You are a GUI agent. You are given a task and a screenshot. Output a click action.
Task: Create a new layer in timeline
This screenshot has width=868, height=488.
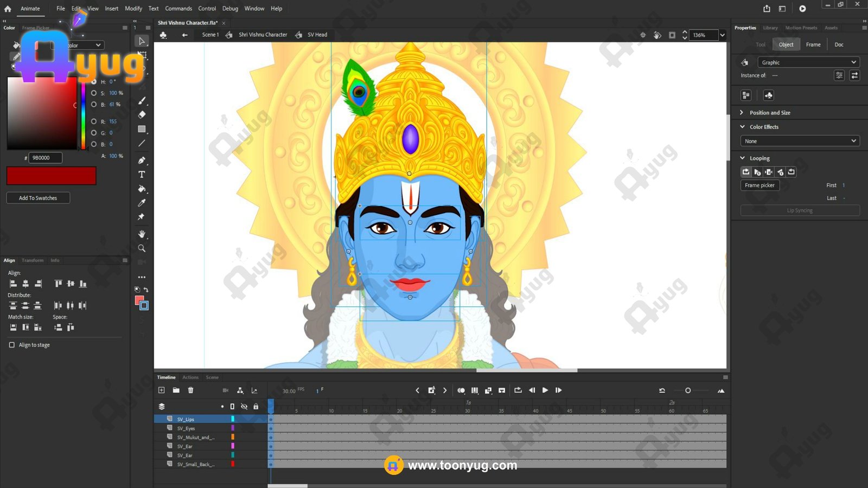tap(161, 390)
